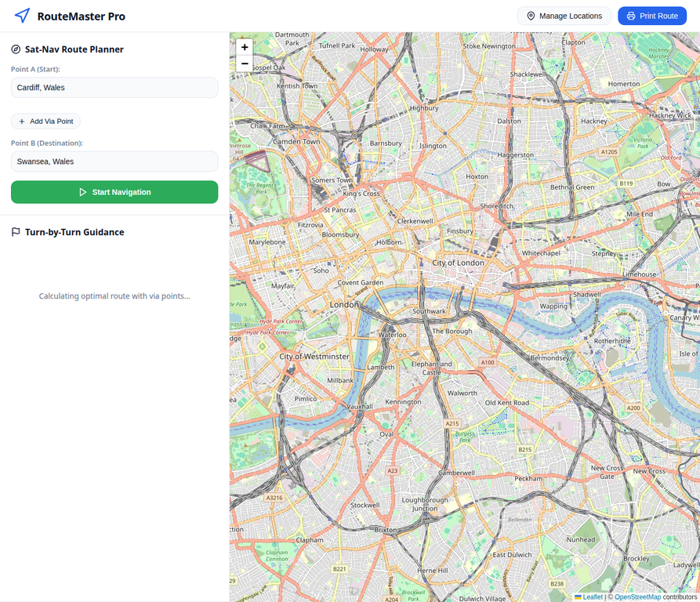This screenshot has width=700, height=602.
Task: Click the Print Route button
Action: click(x=652, y=16)
